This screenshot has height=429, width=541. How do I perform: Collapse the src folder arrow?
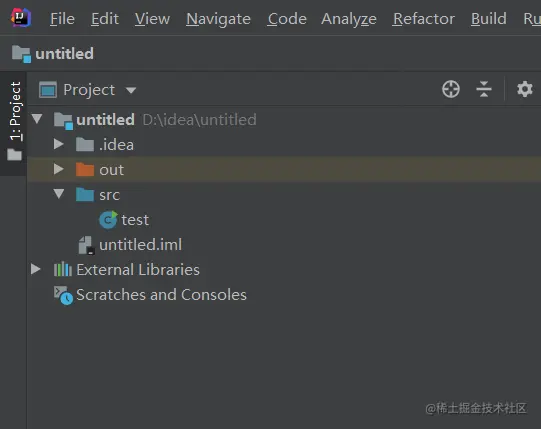pyautogui.click(x=59, y=194)
